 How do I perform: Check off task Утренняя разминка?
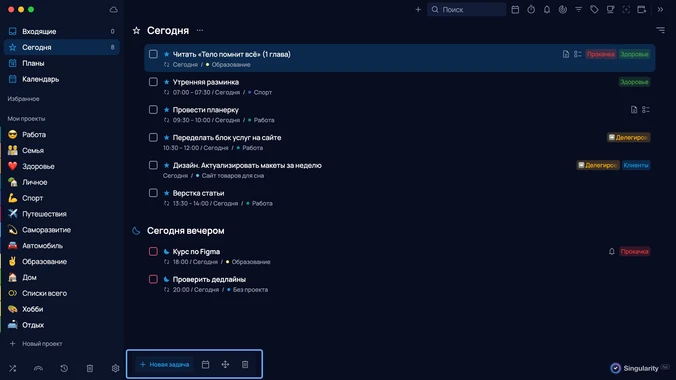click(153, 82)
